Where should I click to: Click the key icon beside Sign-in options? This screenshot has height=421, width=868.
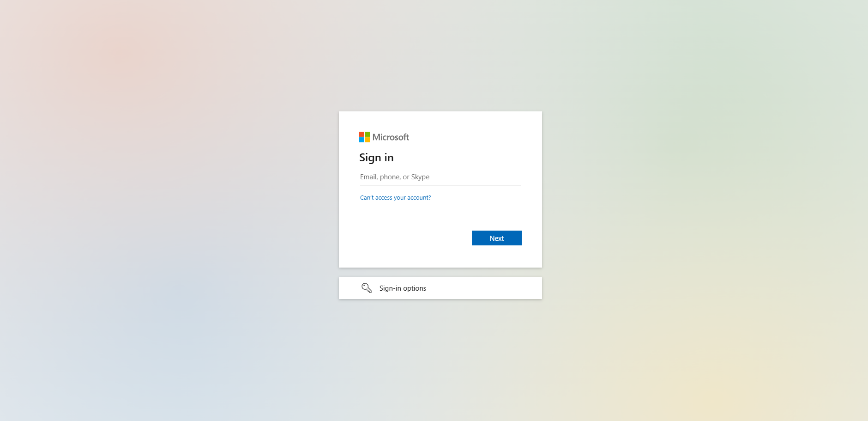click(x=367, y=288)
